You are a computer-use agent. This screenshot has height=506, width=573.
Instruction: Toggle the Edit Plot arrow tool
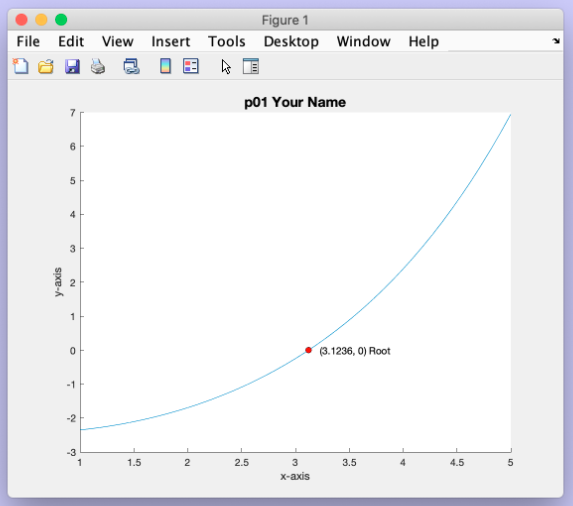226,67
